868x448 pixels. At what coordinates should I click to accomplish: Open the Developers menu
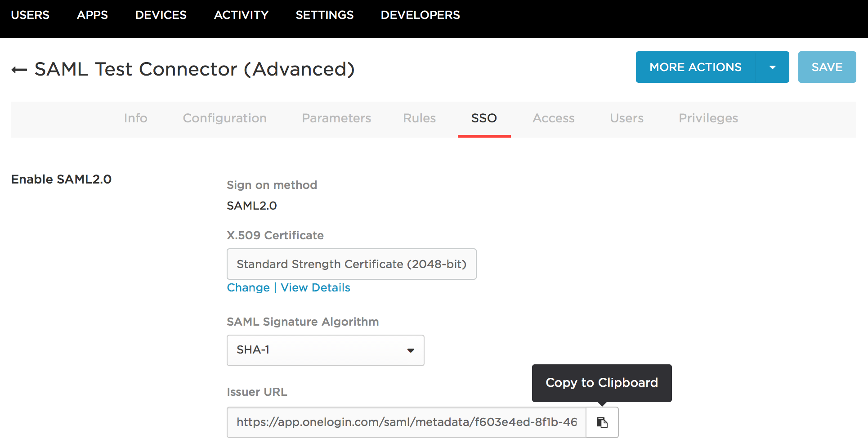(420, 15)
